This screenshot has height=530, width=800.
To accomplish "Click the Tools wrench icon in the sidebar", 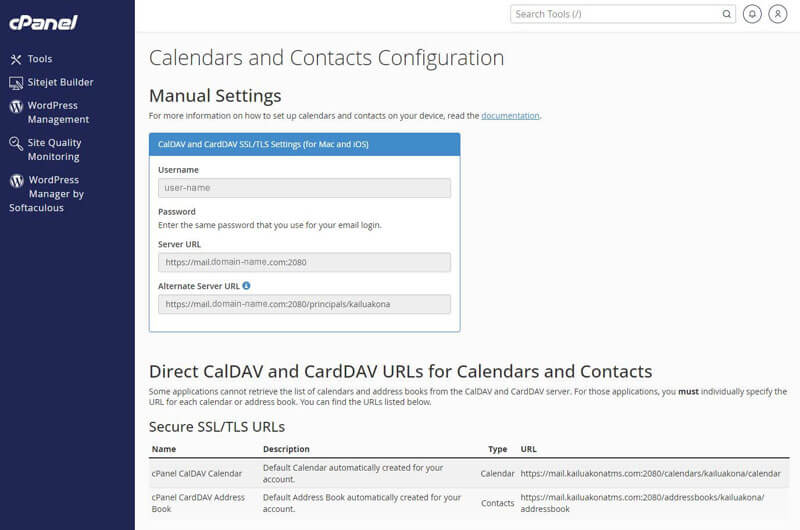I will click(16, 59).
